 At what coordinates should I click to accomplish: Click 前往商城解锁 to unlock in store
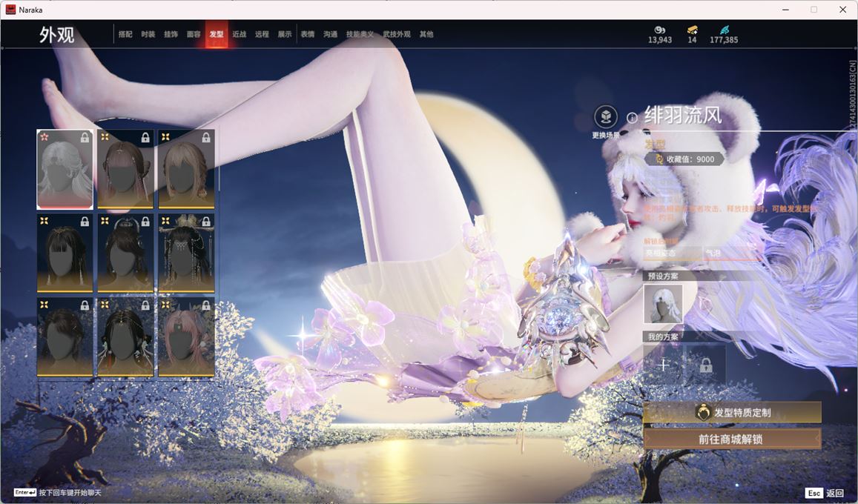coord(732,439)
